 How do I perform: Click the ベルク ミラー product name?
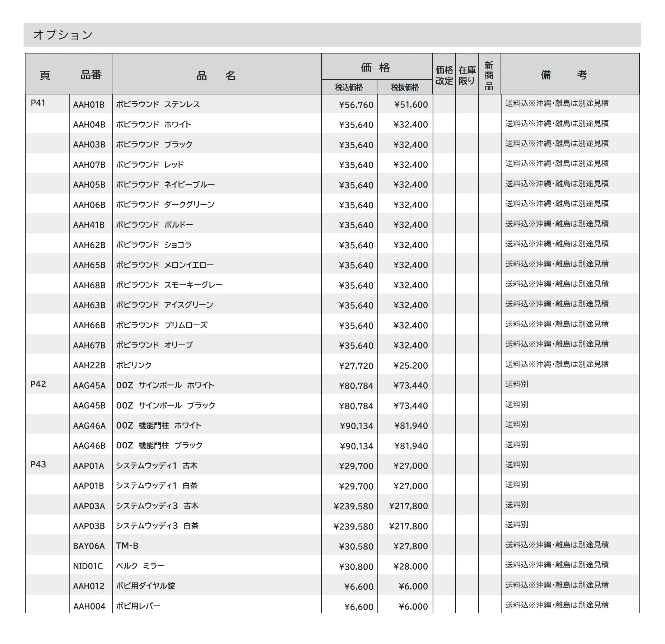point(140,566)
